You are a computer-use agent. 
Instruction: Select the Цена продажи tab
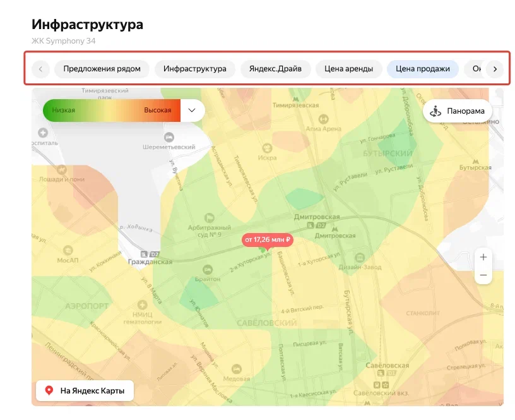[x=422, y=69]
